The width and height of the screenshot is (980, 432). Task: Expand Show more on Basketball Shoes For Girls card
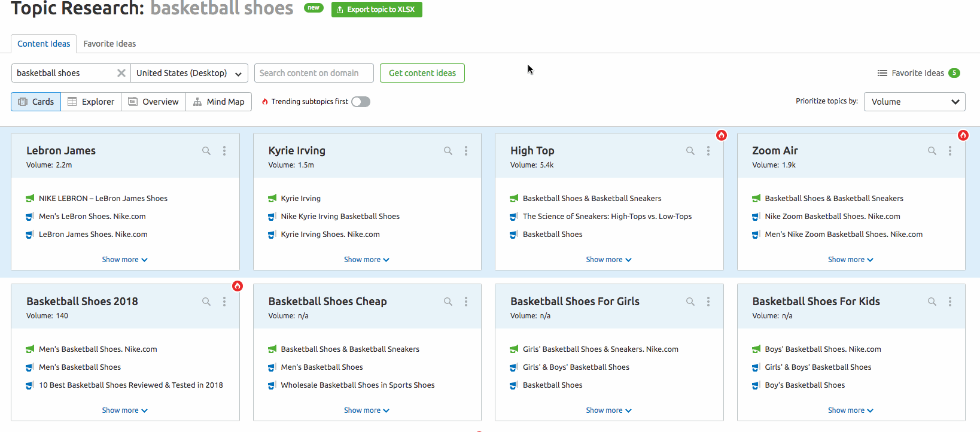[608, 410]
